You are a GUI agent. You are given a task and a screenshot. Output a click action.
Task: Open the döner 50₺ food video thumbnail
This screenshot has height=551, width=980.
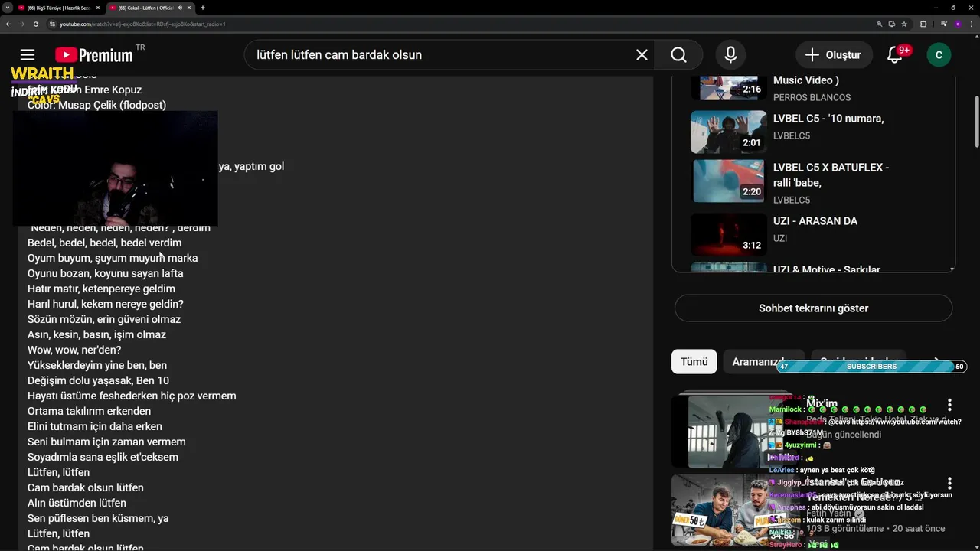(733, 510)
